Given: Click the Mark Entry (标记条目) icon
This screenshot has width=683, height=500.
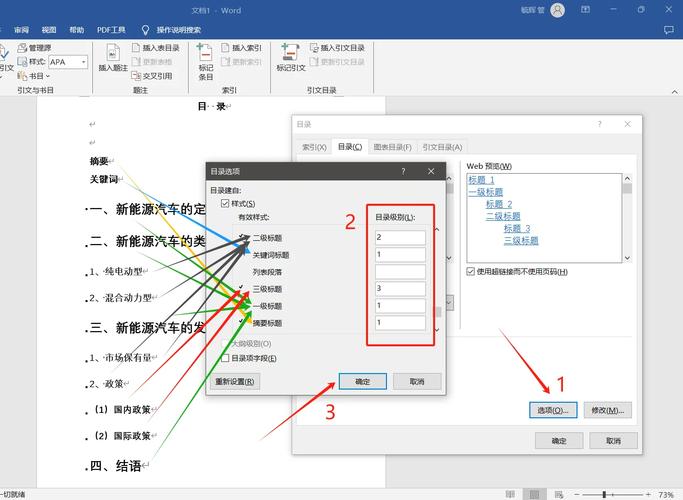Looking at the screenshot, I should click(x=205, y=54).
